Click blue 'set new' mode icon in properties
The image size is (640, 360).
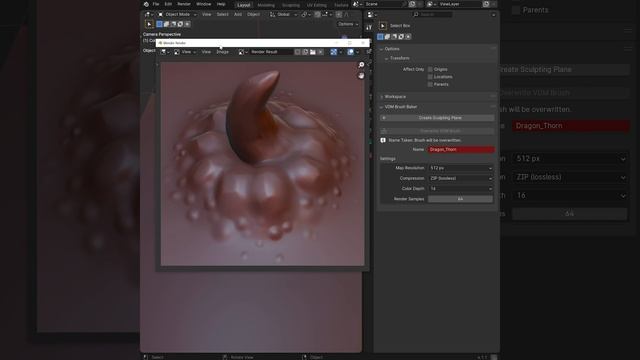point(380,37)
